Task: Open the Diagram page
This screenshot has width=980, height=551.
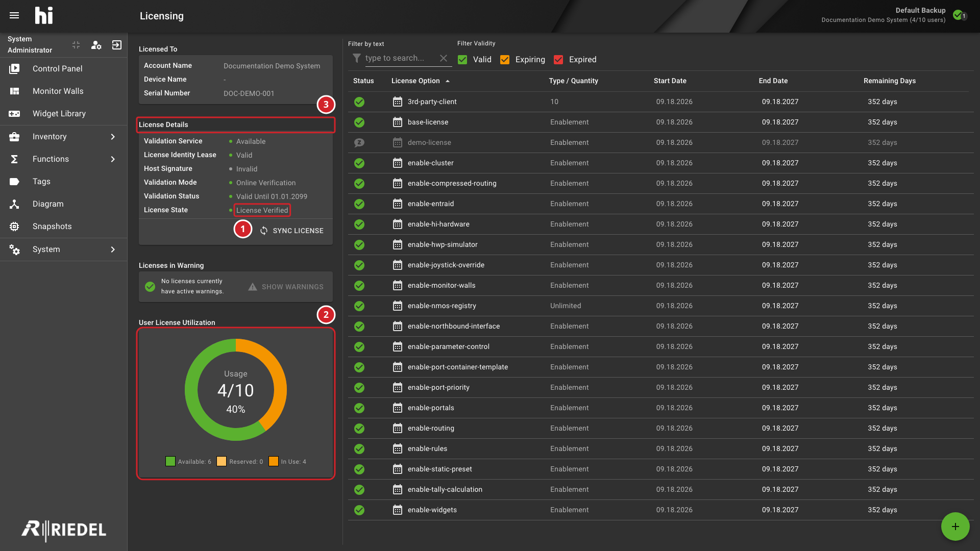Action: [63, 204]
